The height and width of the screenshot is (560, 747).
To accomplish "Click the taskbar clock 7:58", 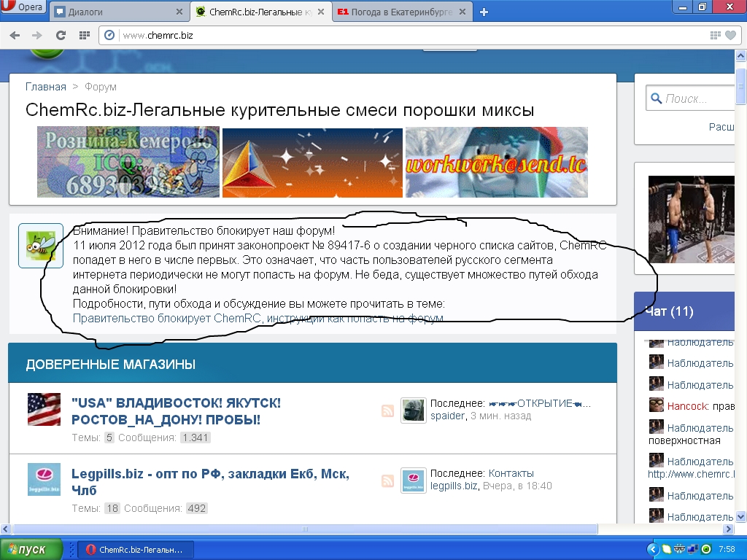I will pyautogui.click(x=727, y=550).
